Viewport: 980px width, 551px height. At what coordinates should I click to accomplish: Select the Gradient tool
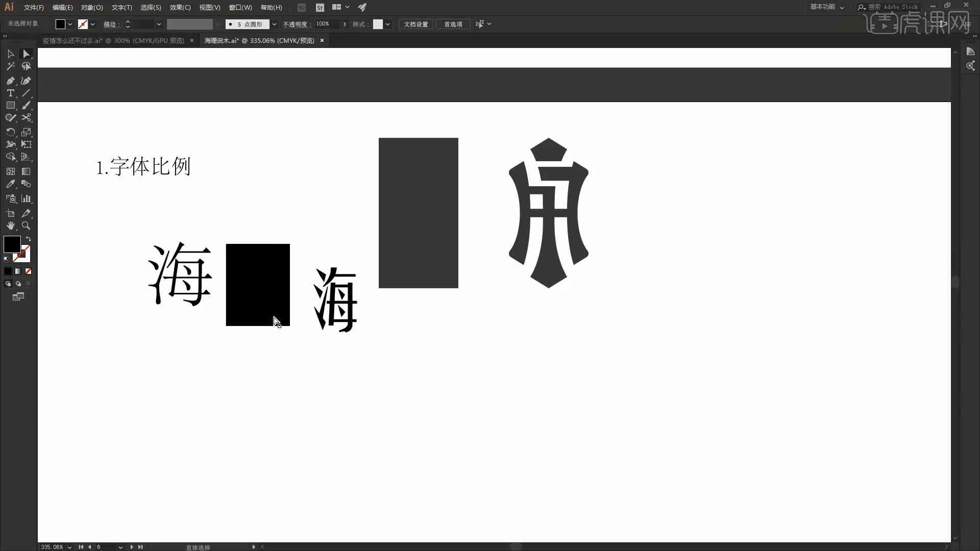(x=26, y=171)
